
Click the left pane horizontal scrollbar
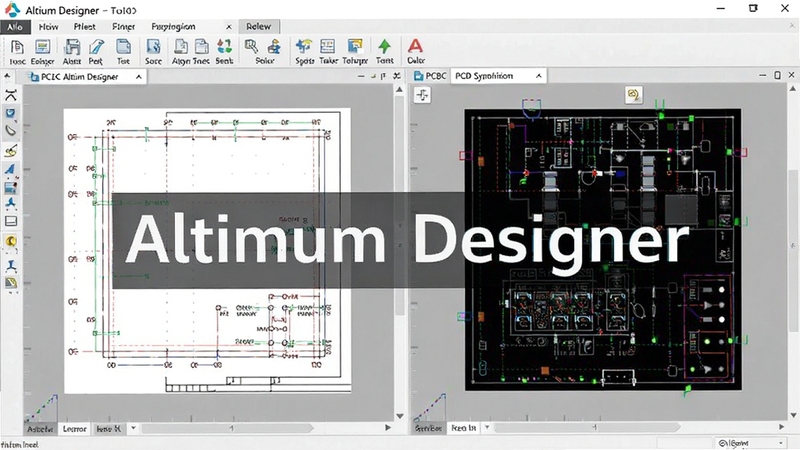click(x=228, y=428)
